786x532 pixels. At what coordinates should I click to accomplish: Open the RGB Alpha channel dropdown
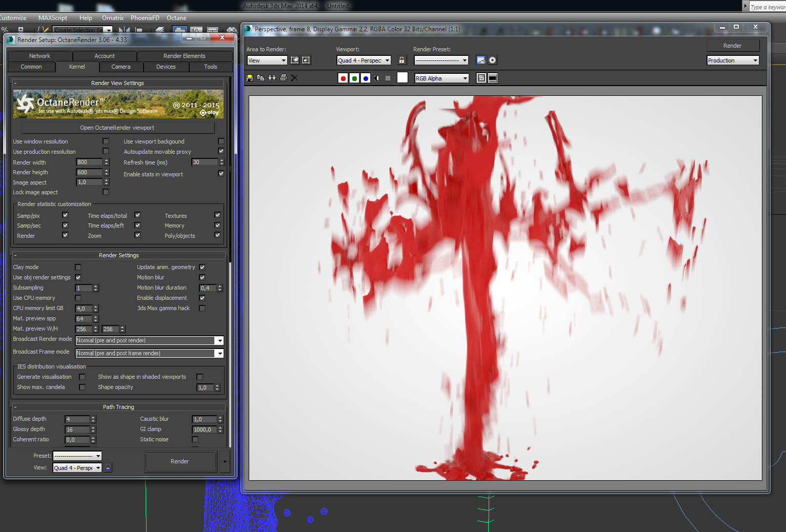(x=441, y=78)
